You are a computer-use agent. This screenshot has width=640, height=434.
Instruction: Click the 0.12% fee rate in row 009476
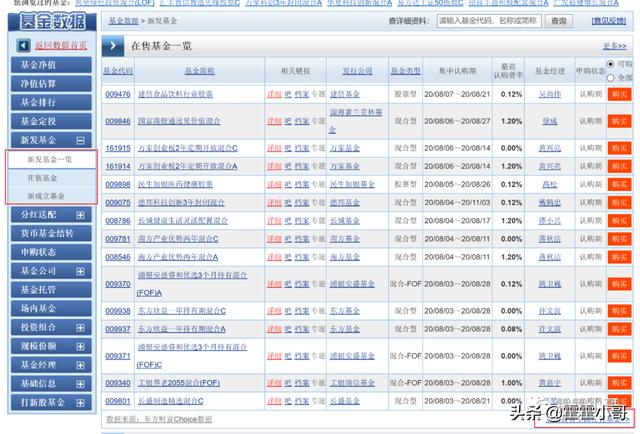511,94
